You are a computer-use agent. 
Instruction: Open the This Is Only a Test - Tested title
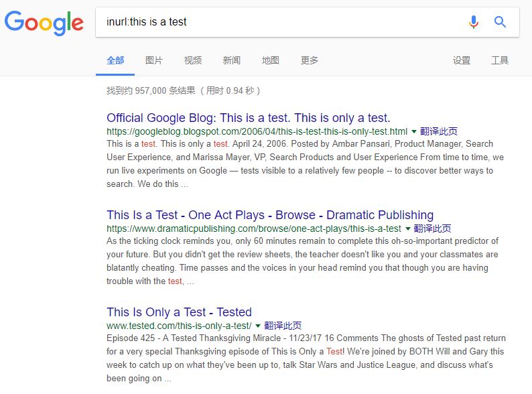179,312
